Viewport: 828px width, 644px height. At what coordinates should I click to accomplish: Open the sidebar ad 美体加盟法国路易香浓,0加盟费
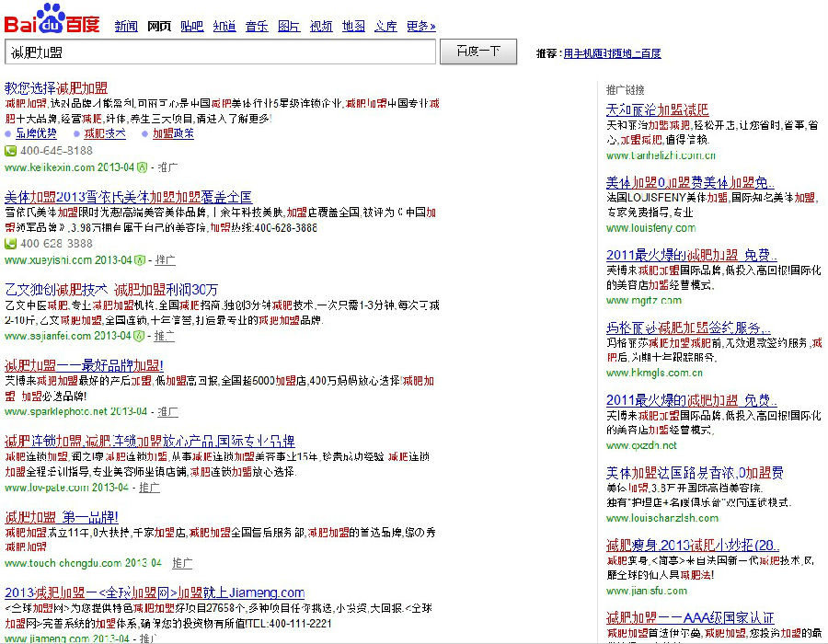pyautogui.click(x=695, y=473)
